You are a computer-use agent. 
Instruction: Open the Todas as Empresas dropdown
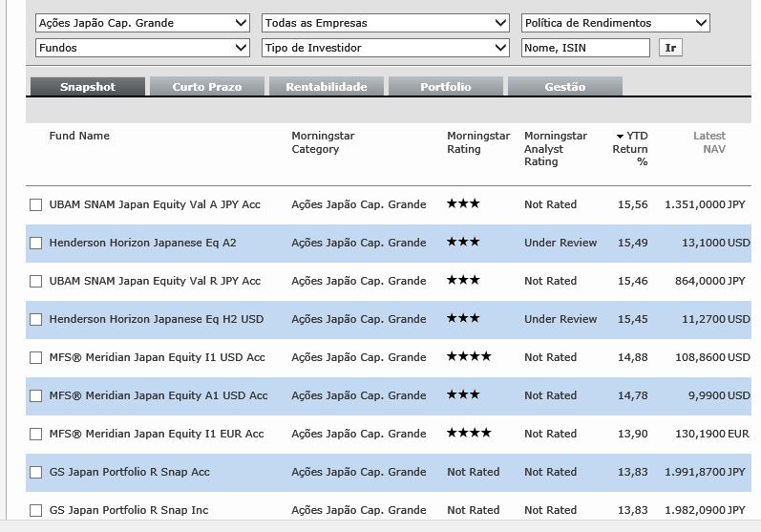click(386, 23)
